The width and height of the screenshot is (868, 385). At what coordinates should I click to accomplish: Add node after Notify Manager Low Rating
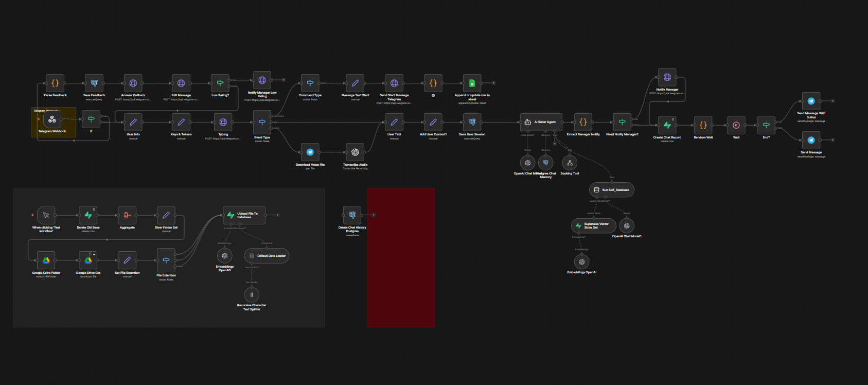pos(284,80)
